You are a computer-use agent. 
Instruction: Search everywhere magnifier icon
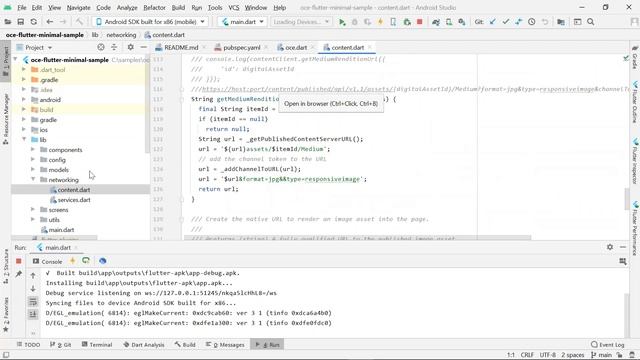591,22
